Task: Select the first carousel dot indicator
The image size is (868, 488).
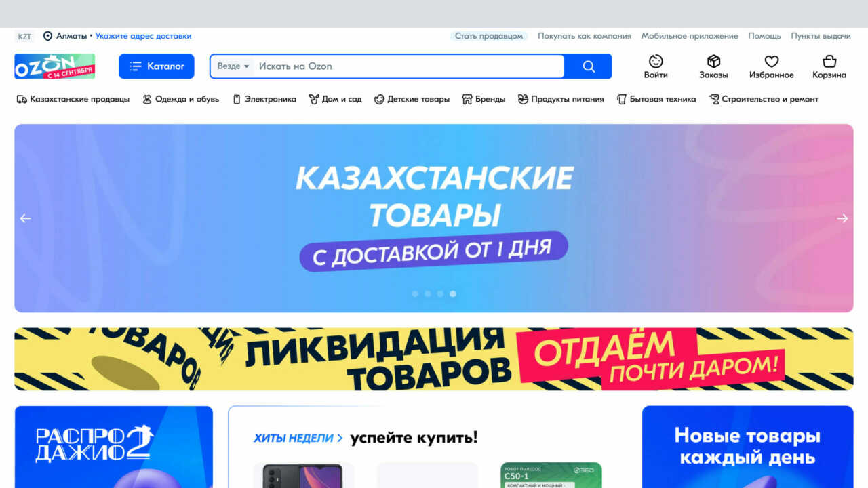Action: pyautogui.click(x=415, y=293)
